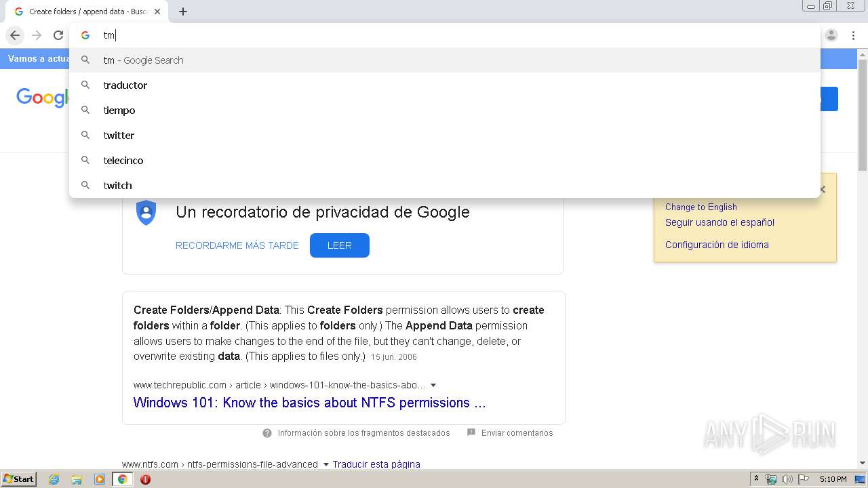
Task: Click the search magnifier icon beside 'traductor'
Action: pos(85,85)
